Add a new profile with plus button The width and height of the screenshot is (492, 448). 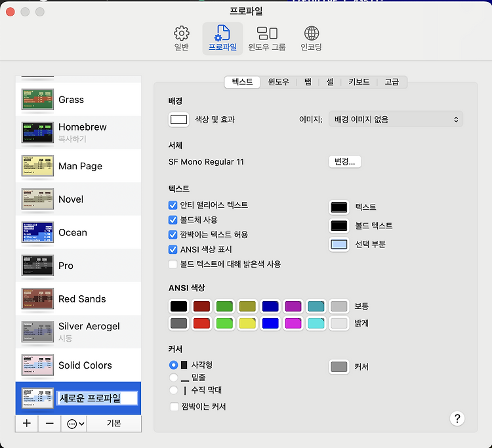27,423
